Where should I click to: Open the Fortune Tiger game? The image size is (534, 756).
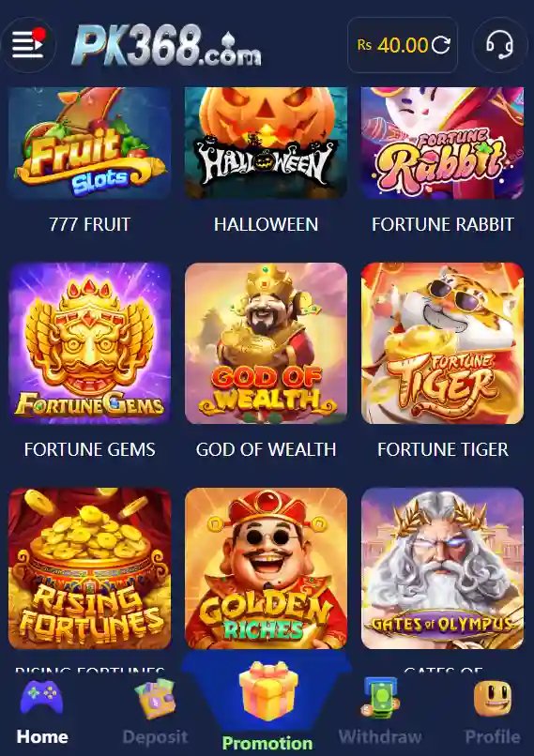[x=442, y=343]
